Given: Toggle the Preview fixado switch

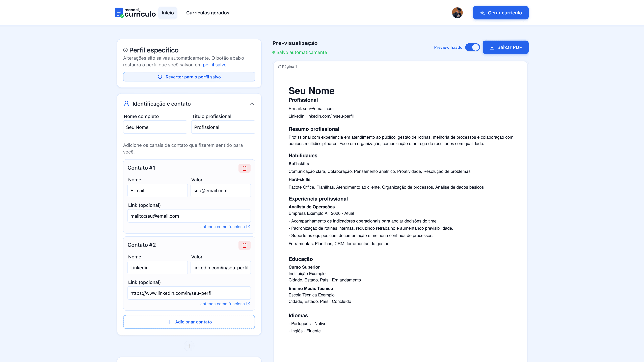Looking at the screenshot, I should [x=472, y=47].
